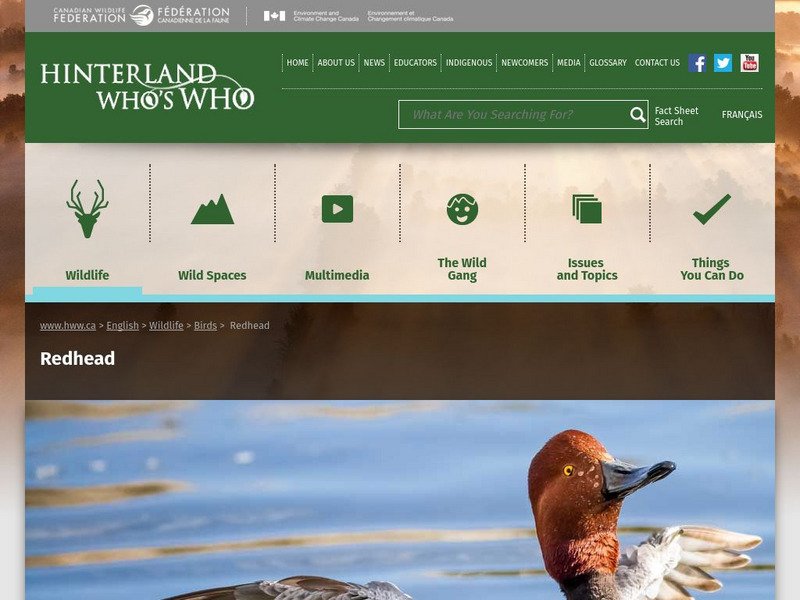Open Fact Sheet Search link
The width and height of the screenshot is (800, 600).
point(676,116)
